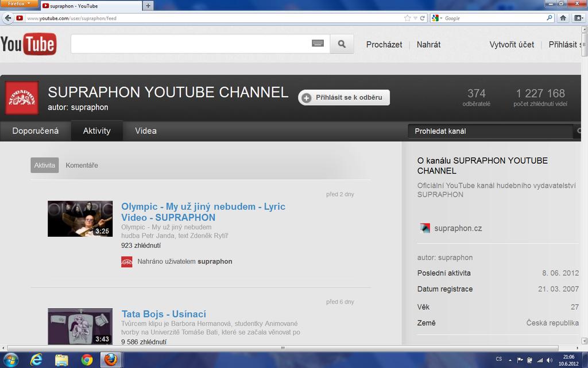The image size is (588, 368).
Task: Click uploader name supraphon link
Action: click(x=215, y=262)
